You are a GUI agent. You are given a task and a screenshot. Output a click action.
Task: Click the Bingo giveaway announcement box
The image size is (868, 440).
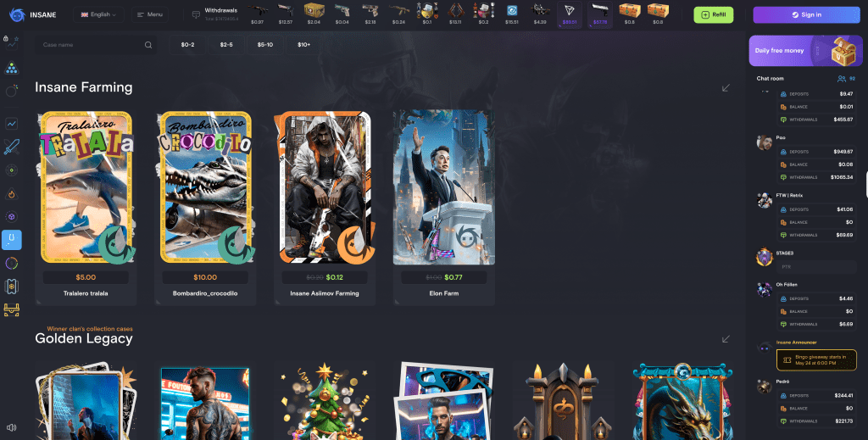pyautogui.click(x=816, y=359)
